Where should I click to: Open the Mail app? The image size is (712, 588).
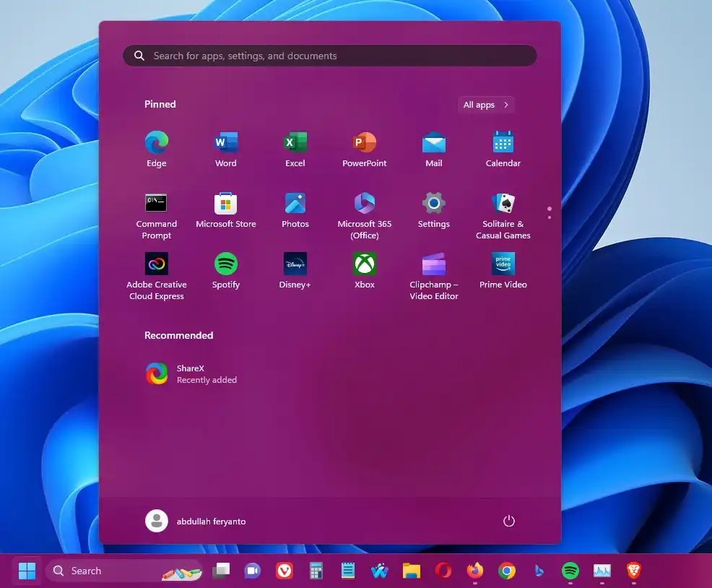[433, 144]
